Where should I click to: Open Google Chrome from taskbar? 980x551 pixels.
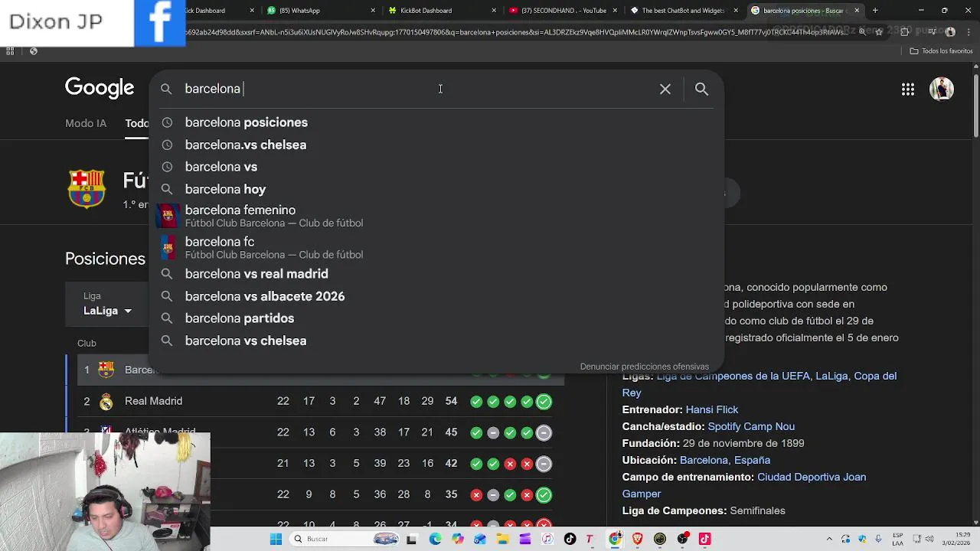pyautogui.click(x=615, y=539)
